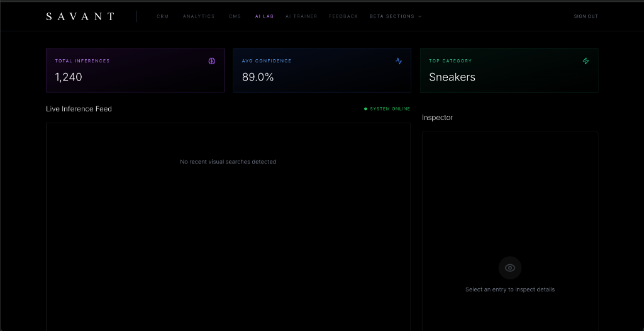Click the brain icon in Total Inferences card

(x=211, y=61)
